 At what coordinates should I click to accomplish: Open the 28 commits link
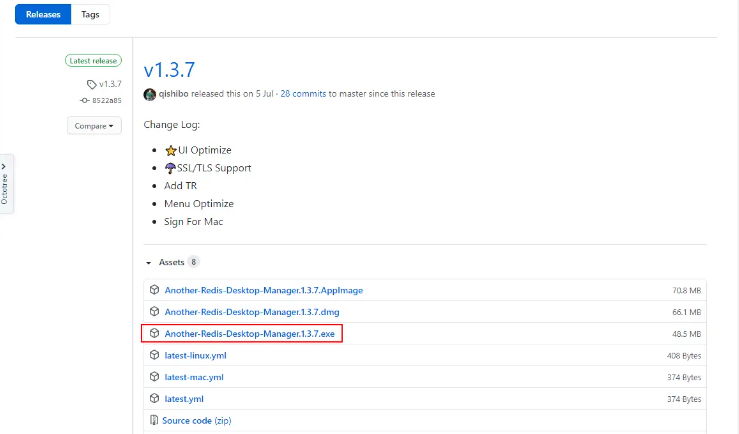point(303,94)
